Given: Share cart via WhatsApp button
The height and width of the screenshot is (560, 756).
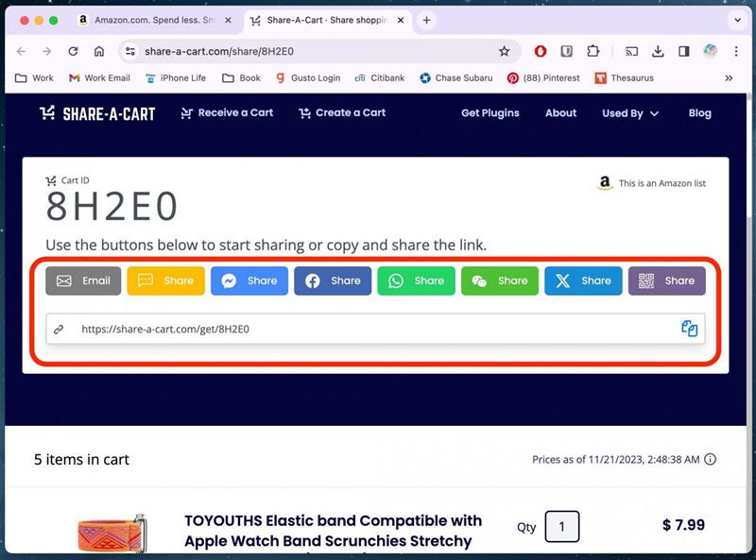Looking at the screenshot, I should [x=416, y=280].
